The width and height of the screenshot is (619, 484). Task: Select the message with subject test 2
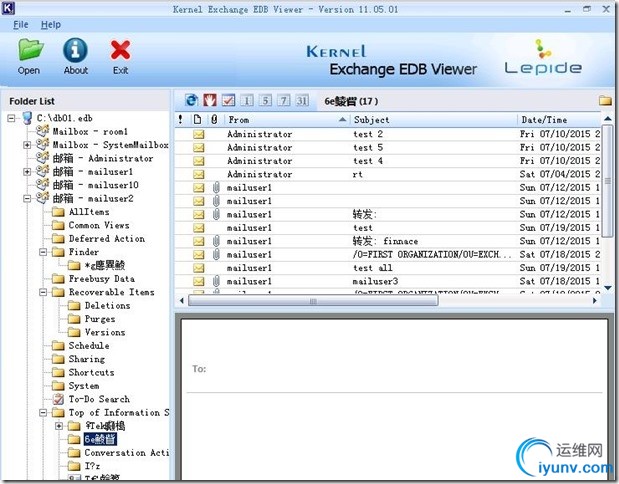tap(388, 134)
